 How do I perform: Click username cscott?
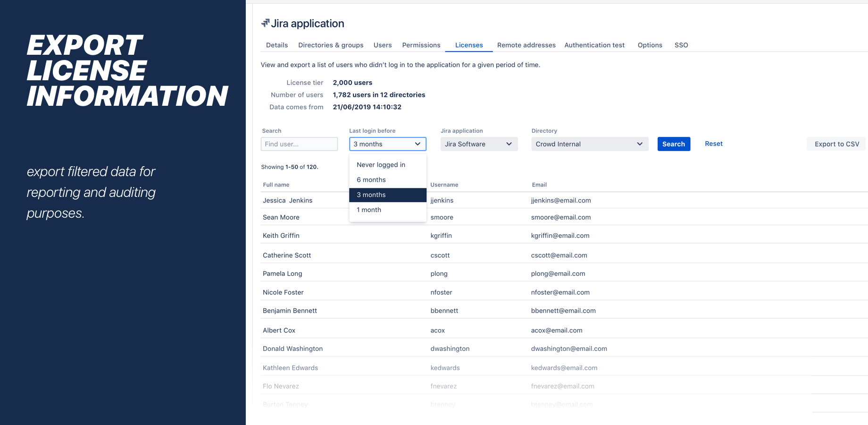[x=440, y=255]
